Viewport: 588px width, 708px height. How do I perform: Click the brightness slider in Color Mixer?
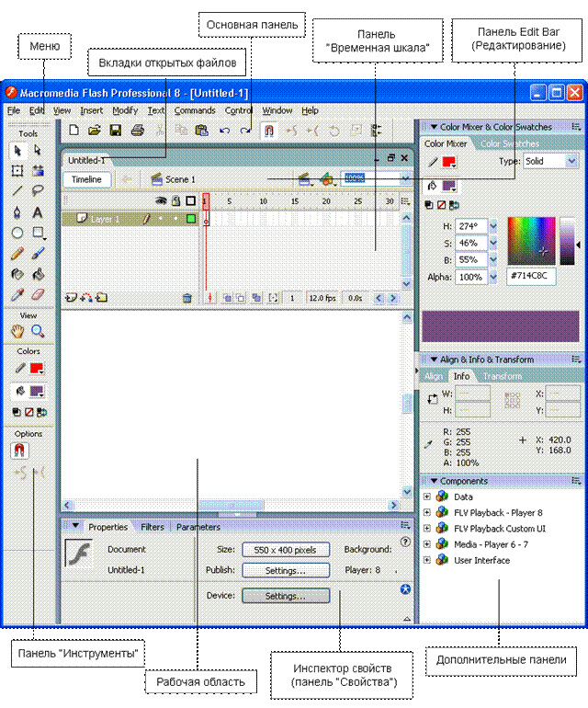tap(568, 241)
